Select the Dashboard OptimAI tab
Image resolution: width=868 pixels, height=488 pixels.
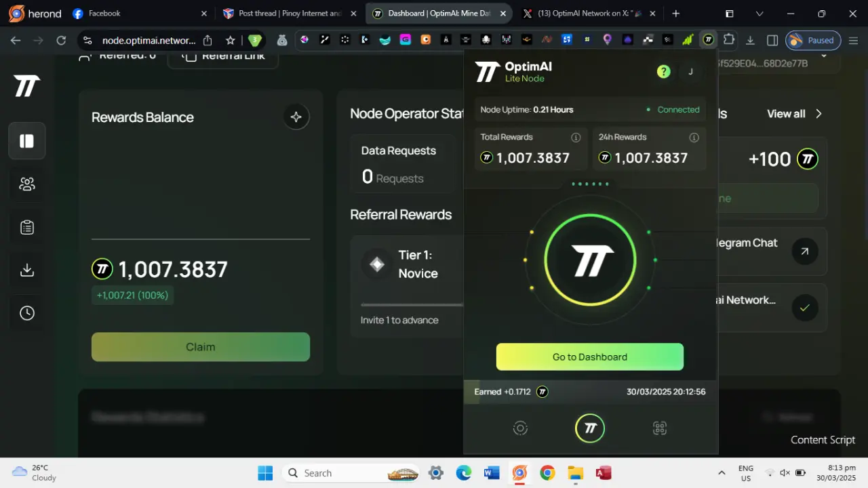point(439,13)
